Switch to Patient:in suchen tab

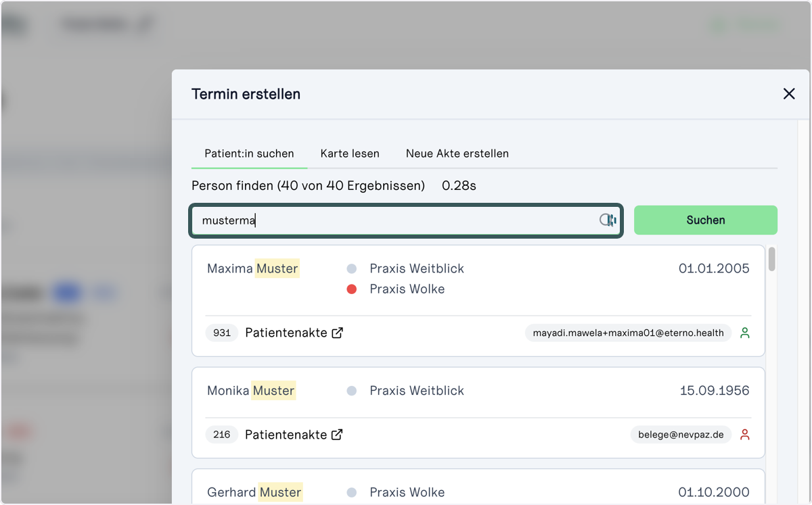click(249, 153)
